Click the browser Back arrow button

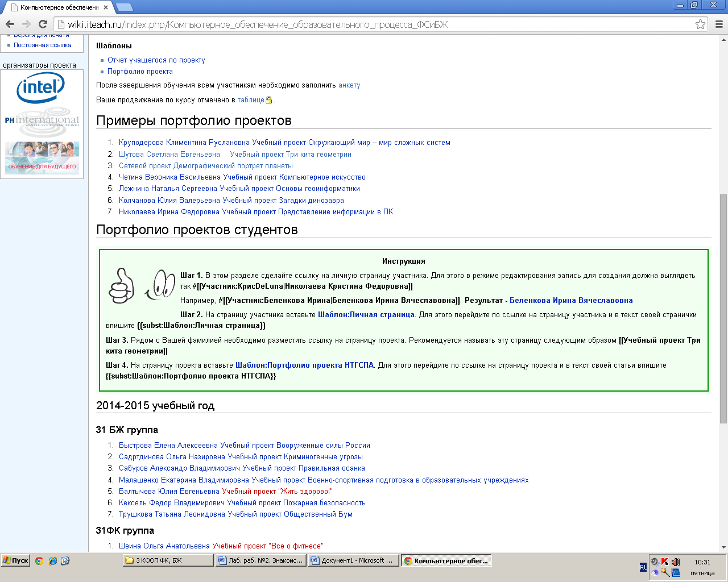(10, 24)
